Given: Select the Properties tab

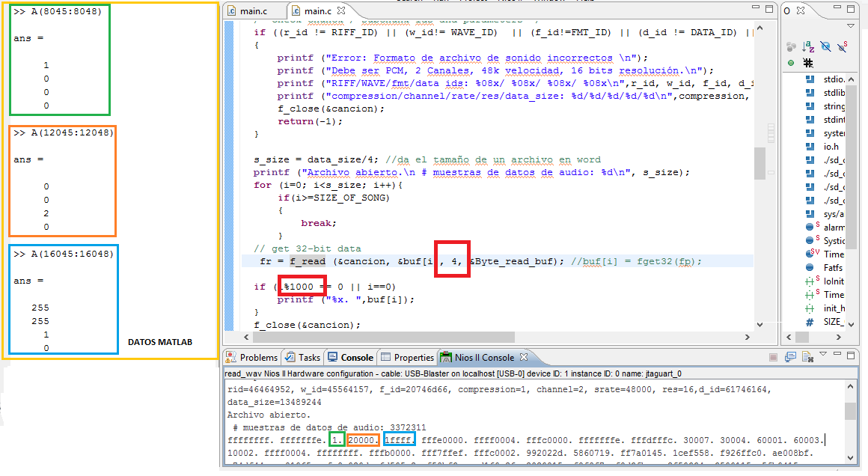Looking at the screenshot, I should tap(408, 358).
